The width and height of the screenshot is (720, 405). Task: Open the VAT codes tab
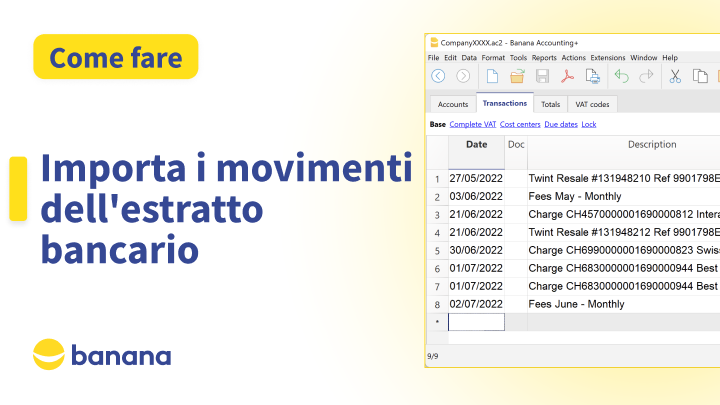coord(592,104)
